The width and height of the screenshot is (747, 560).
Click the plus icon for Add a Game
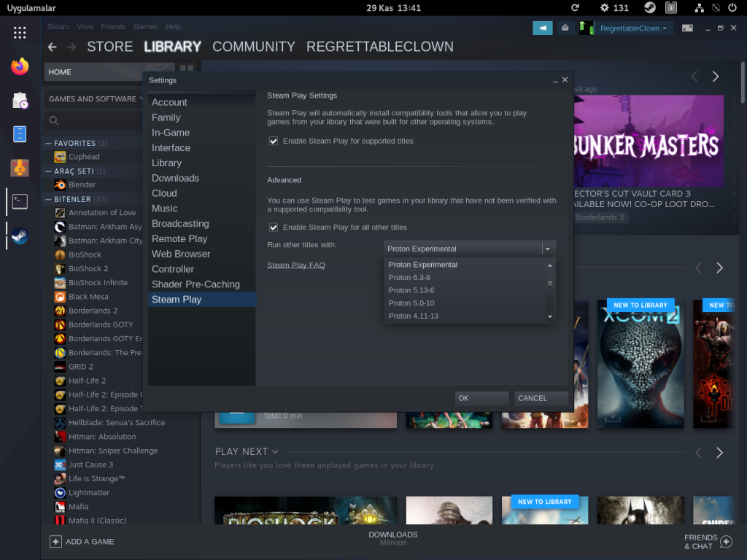pyautogui.click(x=55, y=542)
